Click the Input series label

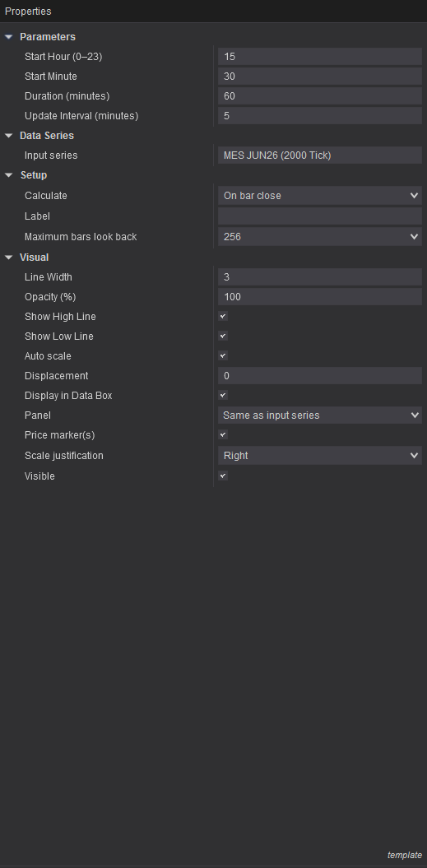pyautogui.click(x=51, y=155)
